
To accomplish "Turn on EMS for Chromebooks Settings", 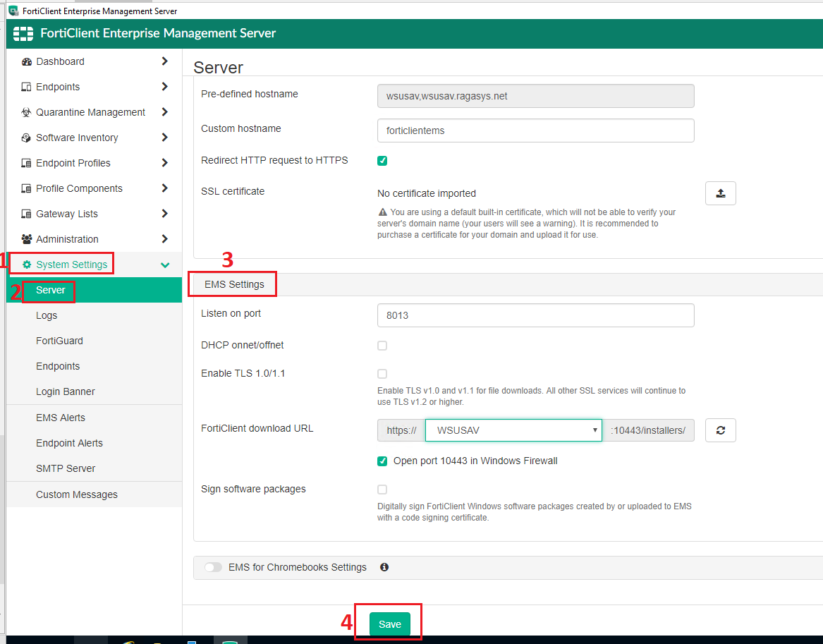I will point(213,567).
